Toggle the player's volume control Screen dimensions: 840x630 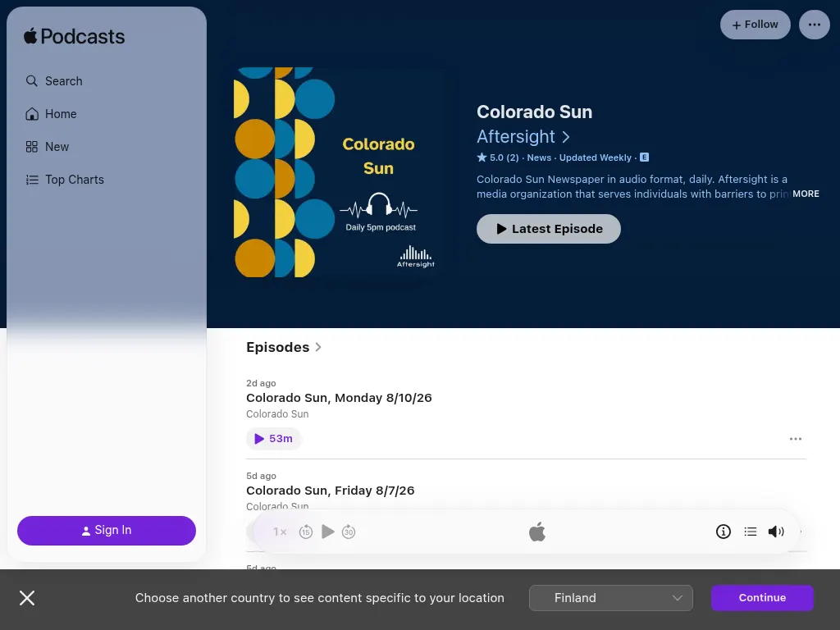776,532
